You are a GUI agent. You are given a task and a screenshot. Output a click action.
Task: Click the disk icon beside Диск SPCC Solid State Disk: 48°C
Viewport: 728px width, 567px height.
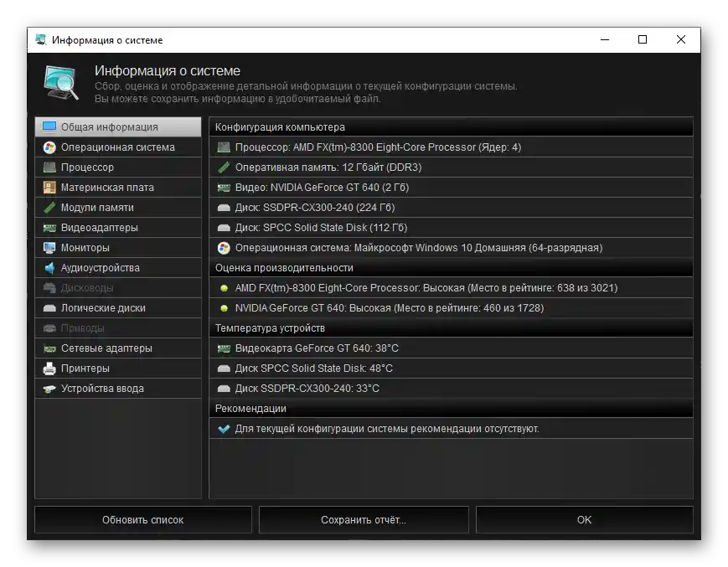tap(224, 369)
